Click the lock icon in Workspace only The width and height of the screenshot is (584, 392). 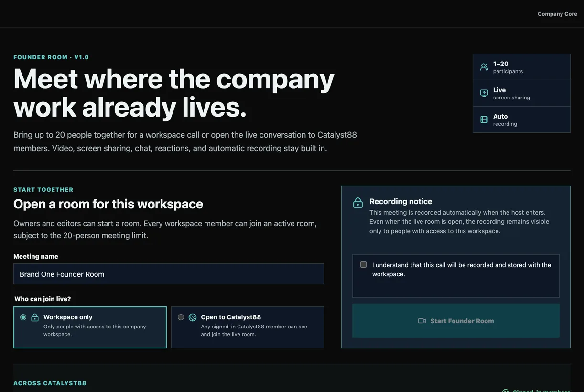[x=35, y=317]
